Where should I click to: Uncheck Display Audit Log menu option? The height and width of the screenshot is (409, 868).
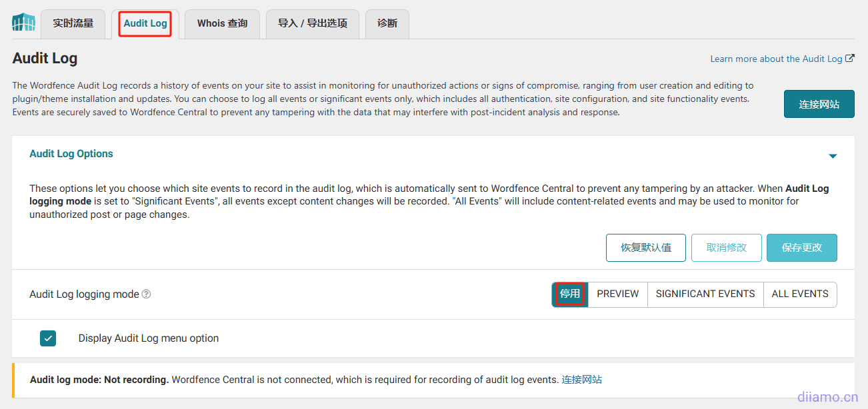pyautogui.click(x=48, y=338)
